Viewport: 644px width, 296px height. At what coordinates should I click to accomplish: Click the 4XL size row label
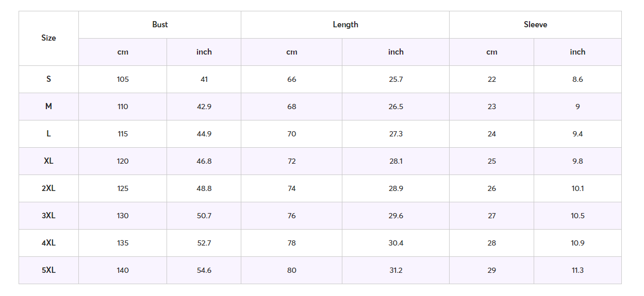point(48,243)
